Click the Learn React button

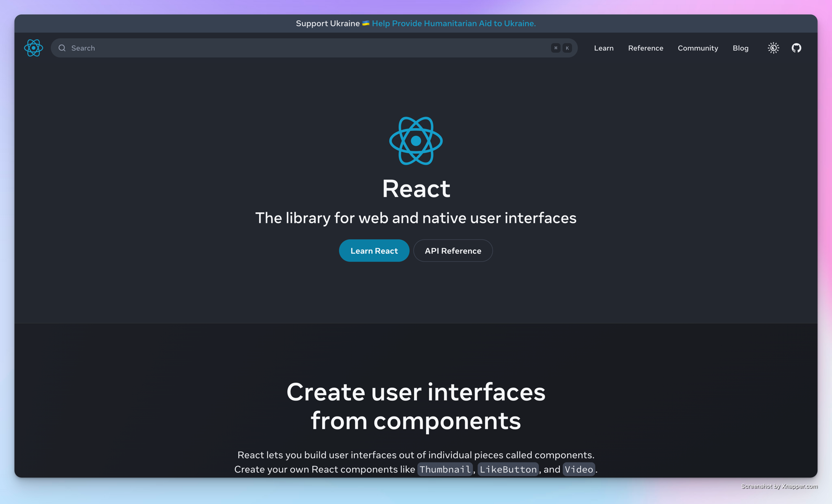pyautogui.click(x=374, y=251)
